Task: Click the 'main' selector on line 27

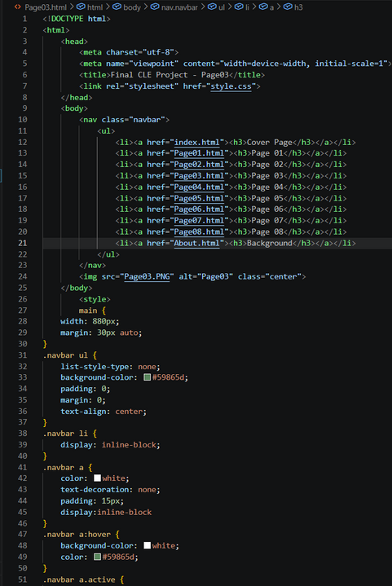Action: pyautogui.click(x=88, y=311)
